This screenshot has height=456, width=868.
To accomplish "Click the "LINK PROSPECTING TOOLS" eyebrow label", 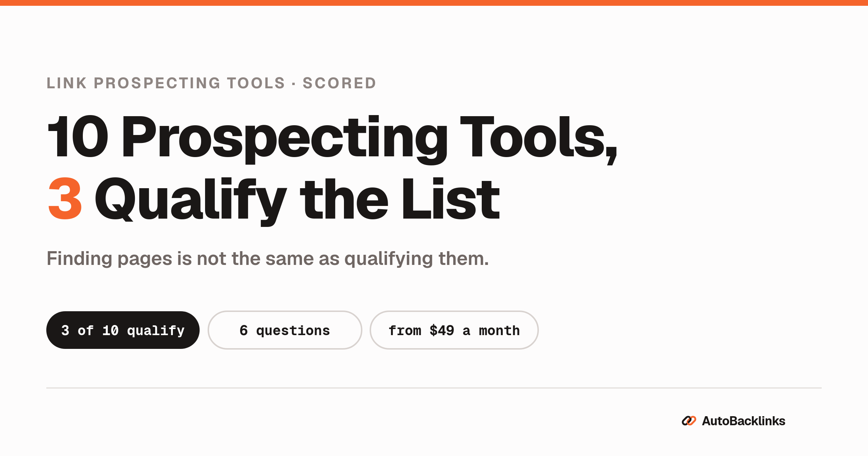I will tap(166, 83).
